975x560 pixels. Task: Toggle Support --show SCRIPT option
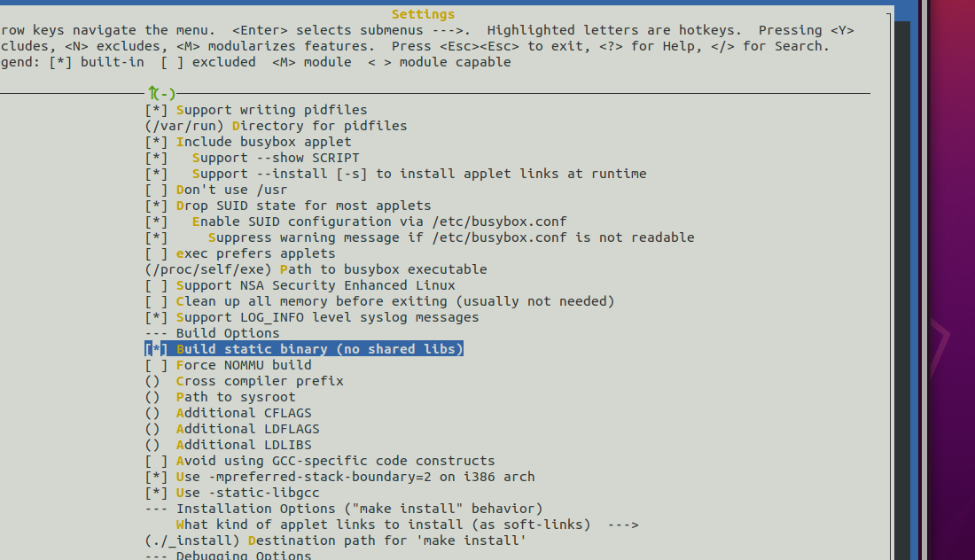[252, 158]
